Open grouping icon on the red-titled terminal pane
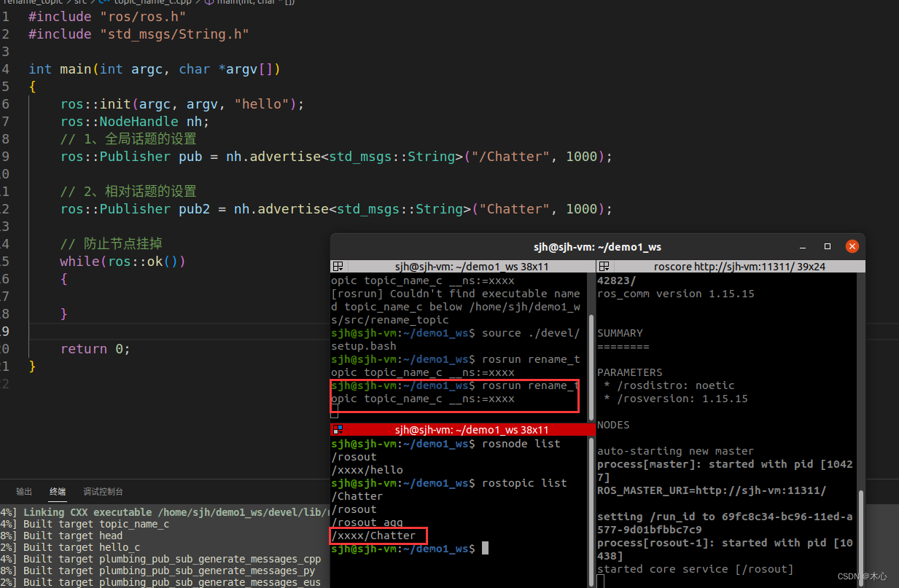 click(338, 430)
